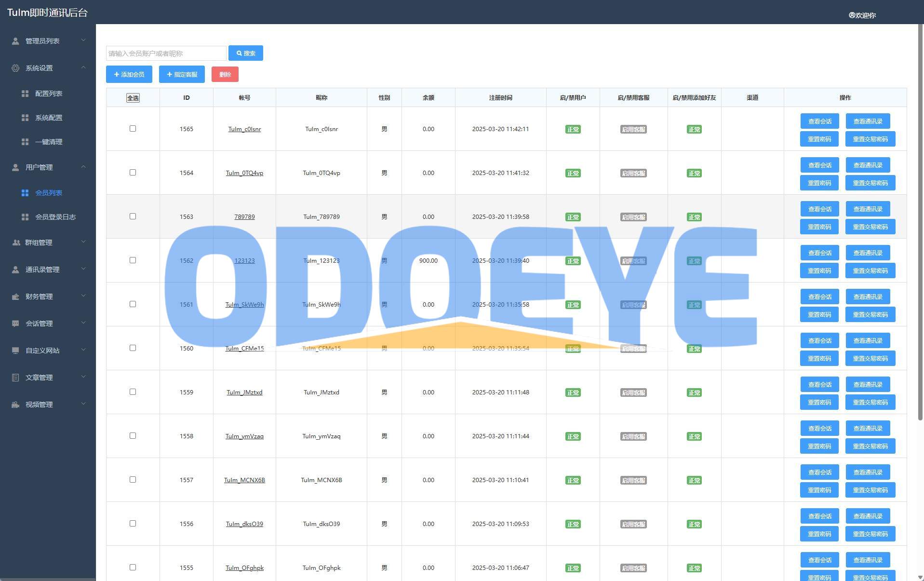Tick the checkbox for member ID 1565

click(x=133, y=129)
